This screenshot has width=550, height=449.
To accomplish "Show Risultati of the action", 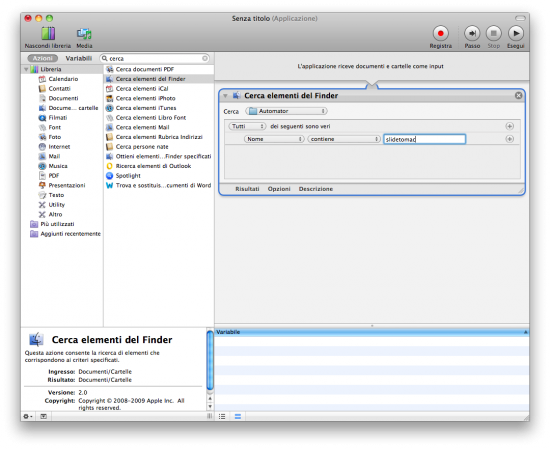I will 247,189.
